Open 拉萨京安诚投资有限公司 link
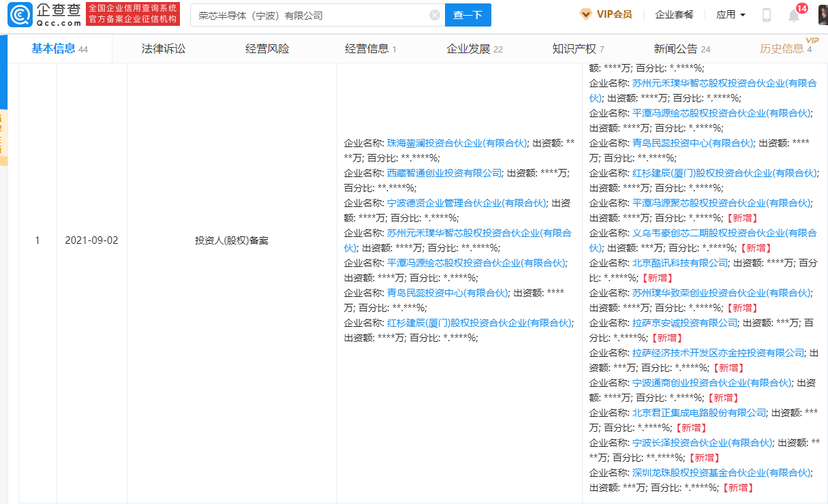This screenshot has height=504, width=828. pyautogui.click(x=685, y=323)
